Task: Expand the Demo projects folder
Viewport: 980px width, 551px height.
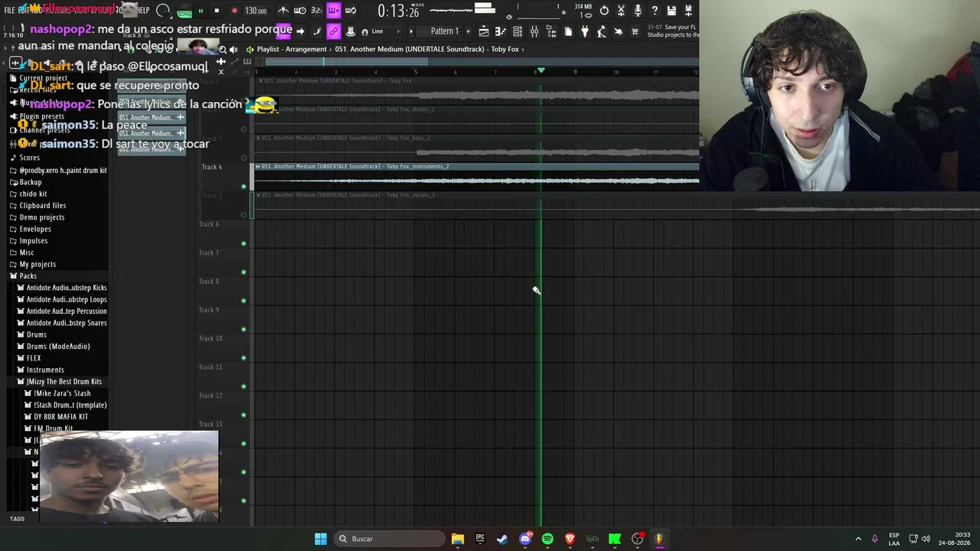Action: click(42, 217)
